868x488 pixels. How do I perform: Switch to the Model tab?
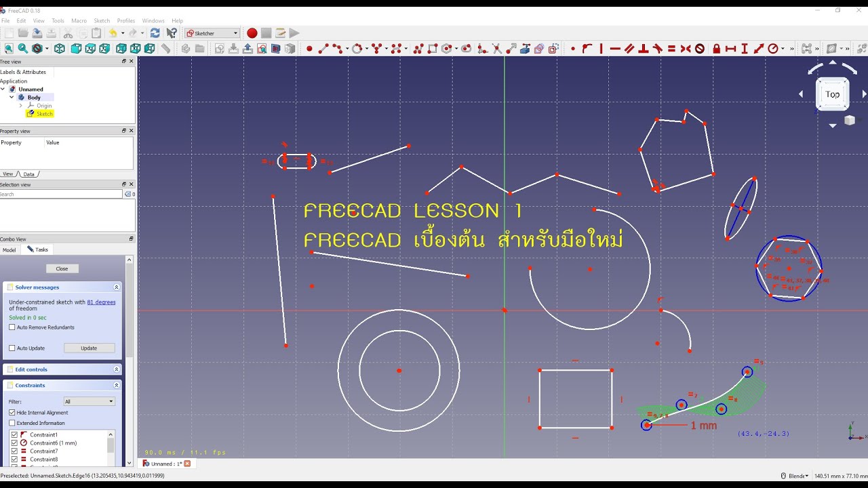click(9, 250)
